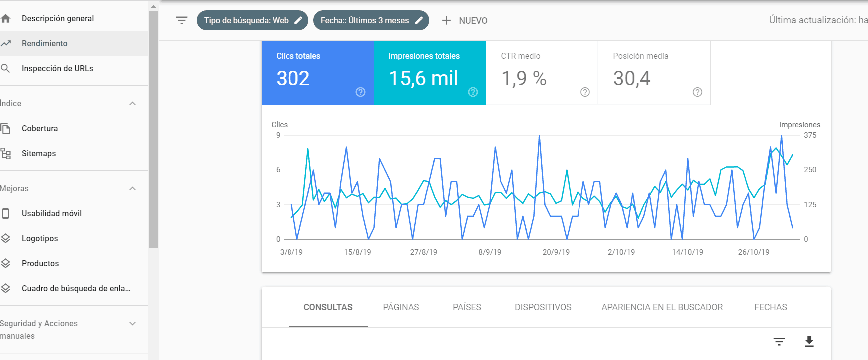Download data with the download arrow icon
Viewport: 868px width, 360px height.
(809, 341)
